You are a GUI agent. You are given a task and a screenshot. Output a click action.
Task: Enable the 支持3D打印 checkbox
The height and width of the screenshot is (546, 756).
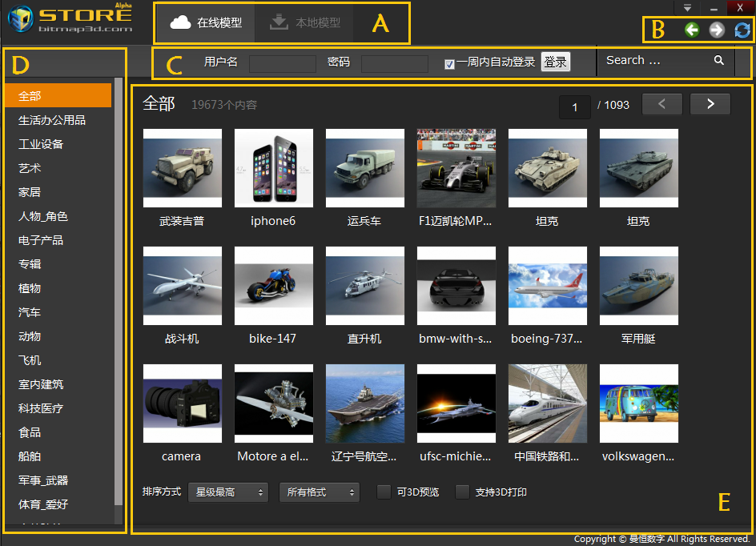point(462,492)
